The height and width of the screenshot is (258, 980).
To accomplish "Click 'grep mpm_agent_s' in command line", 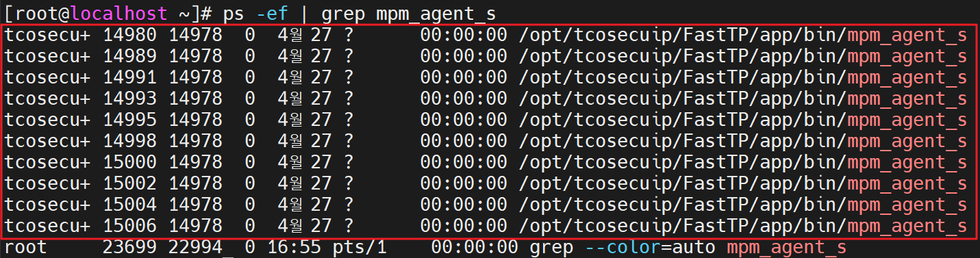I will [409, 13].
